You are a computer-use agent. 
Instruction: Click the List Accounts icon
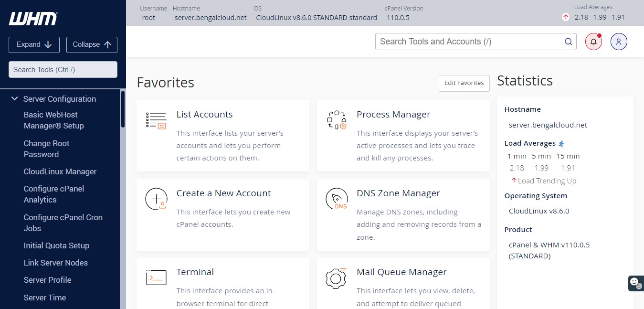click(156, 120)
